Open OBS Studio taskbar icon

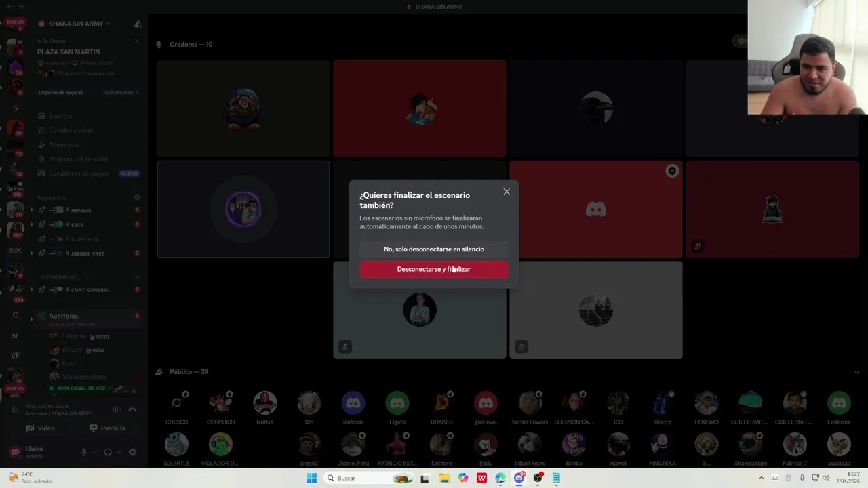(x=538, y=478)
